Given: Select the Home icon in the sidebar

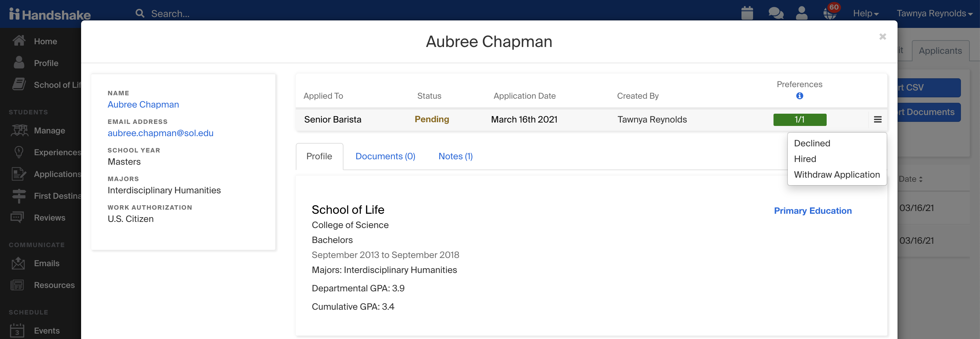Looking at the screenshot, I should click(x=18, y=41).
